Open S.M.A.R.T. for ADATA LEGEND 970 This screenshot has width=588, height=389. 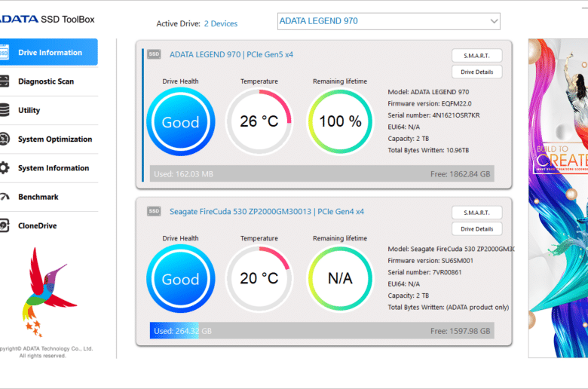click(x=476, y=56)
